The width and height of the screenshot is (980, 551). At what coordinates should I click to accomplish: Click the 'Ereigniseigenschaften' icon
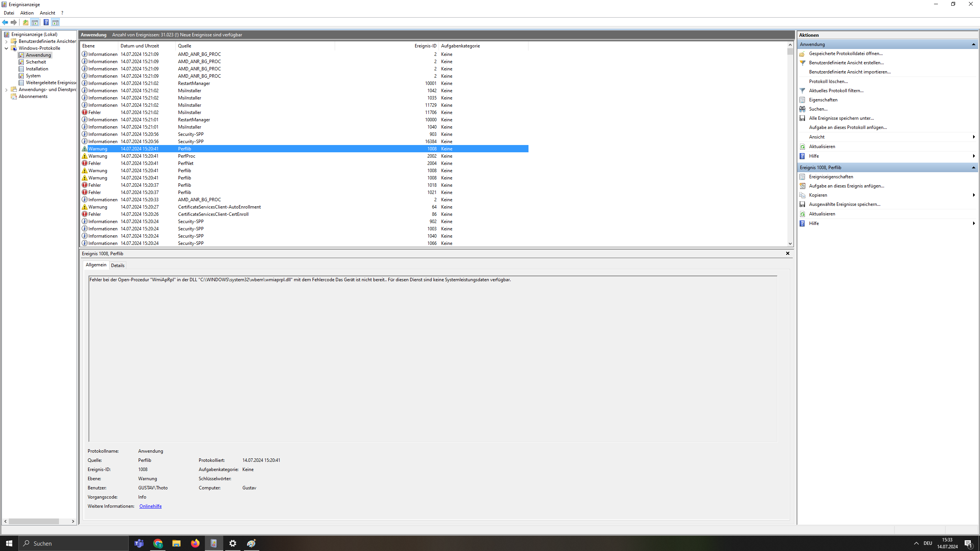pos(802,177)
